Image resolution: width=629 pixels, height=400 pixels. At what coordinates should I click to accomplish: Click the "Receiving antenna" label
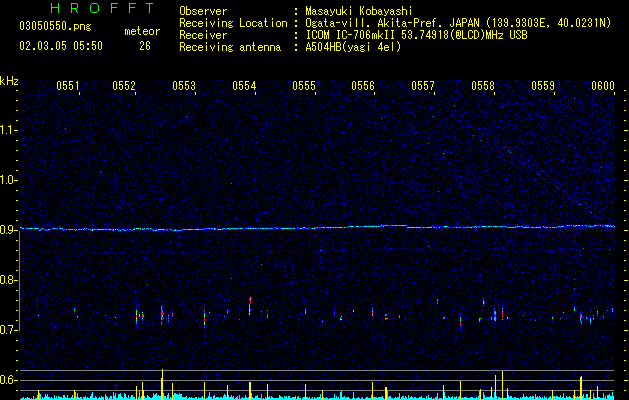(230, 47)
